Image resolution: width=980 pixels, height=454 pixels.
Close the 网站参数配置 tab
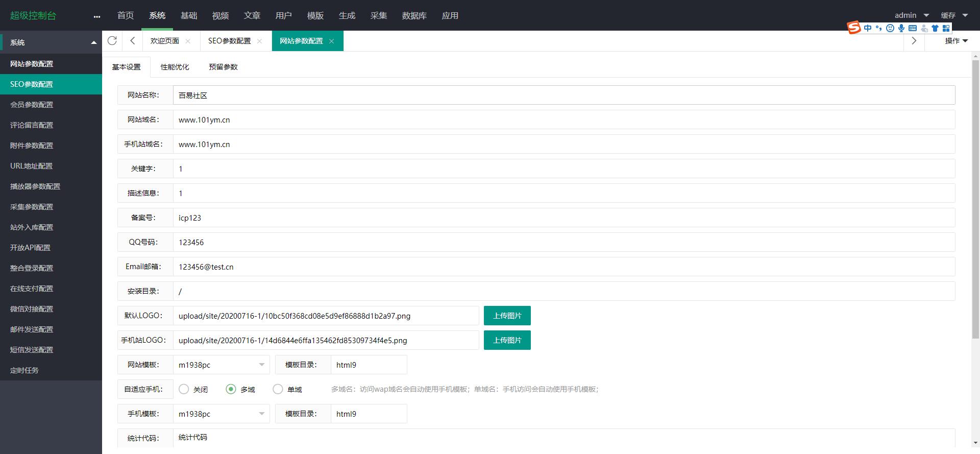tap(331, 41)
